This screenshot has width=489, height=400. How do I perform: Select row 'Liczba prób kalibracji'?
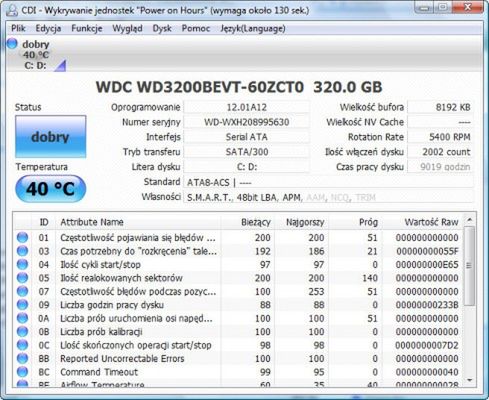(x=238, y=332)
